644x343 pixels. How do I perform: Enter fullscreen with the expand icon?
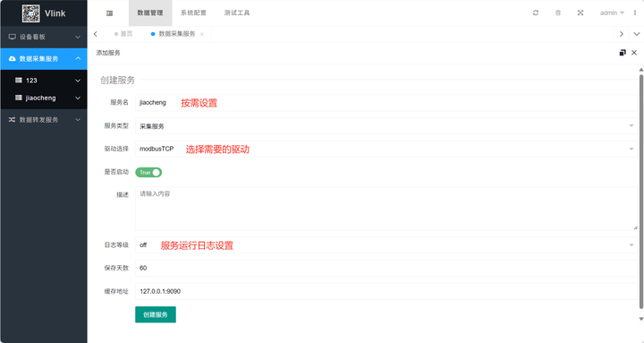click(580, 13)
